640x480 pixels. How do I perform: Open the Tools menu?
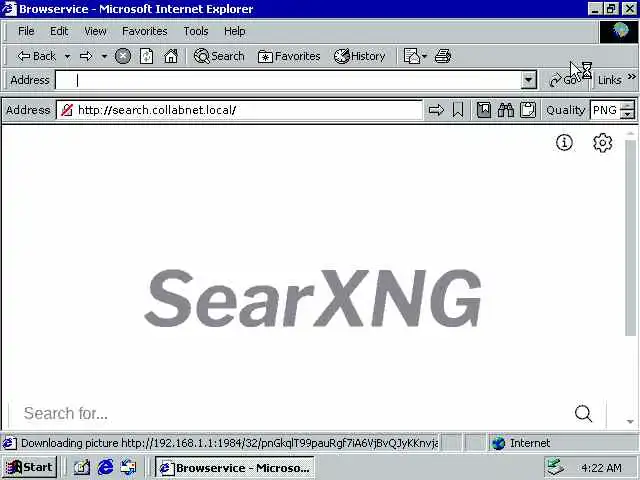[x=196, y=31]
